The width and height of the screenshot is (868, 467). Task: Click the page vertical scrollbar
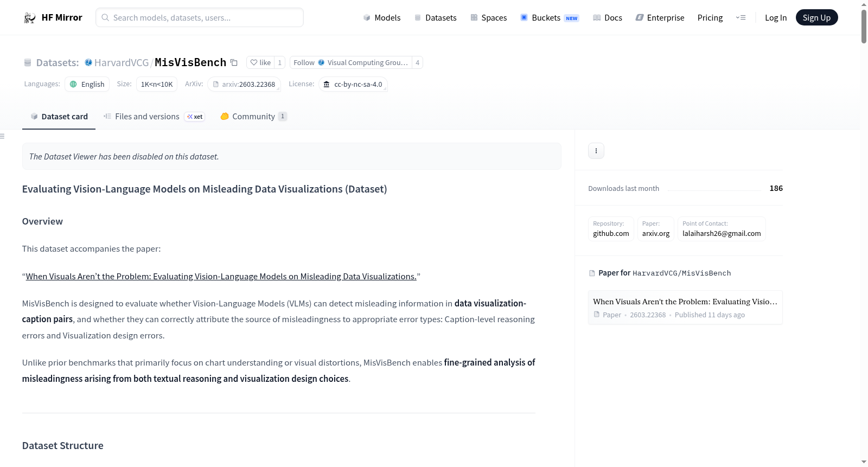point(864,26)
